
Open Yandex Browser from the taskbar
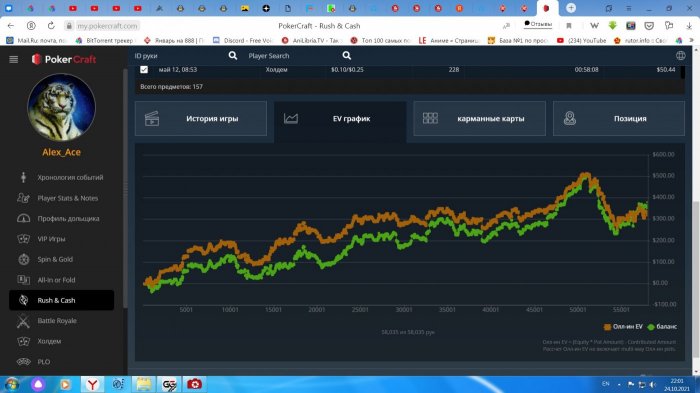coord(92,384)
